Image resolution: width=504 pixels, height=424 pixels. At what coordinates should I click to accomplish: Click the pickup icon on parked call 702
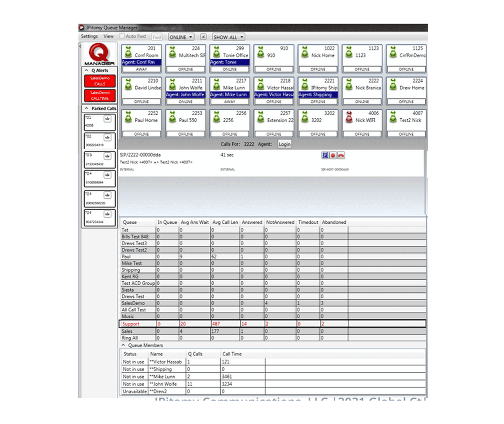point(107,138)
